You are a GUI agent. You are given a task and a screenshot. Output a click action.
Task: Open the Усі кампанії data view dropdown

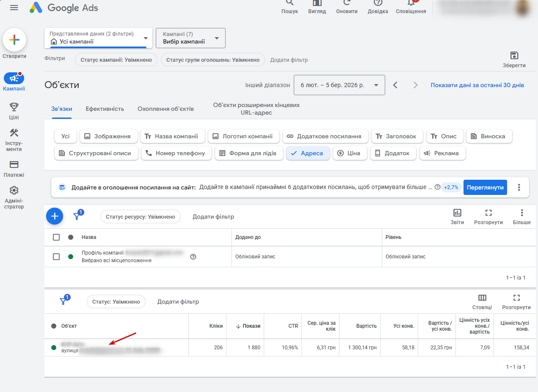[x=99, y=38]
